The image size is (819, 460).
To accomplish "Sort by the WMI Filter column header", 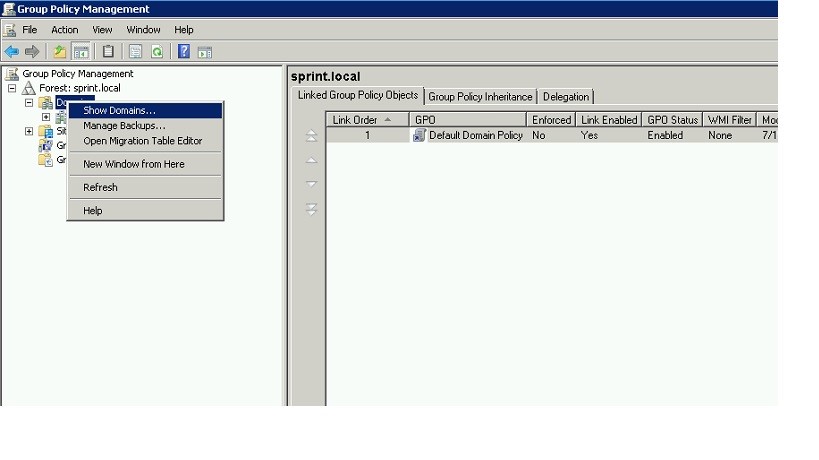I will [x=730, y=120].
